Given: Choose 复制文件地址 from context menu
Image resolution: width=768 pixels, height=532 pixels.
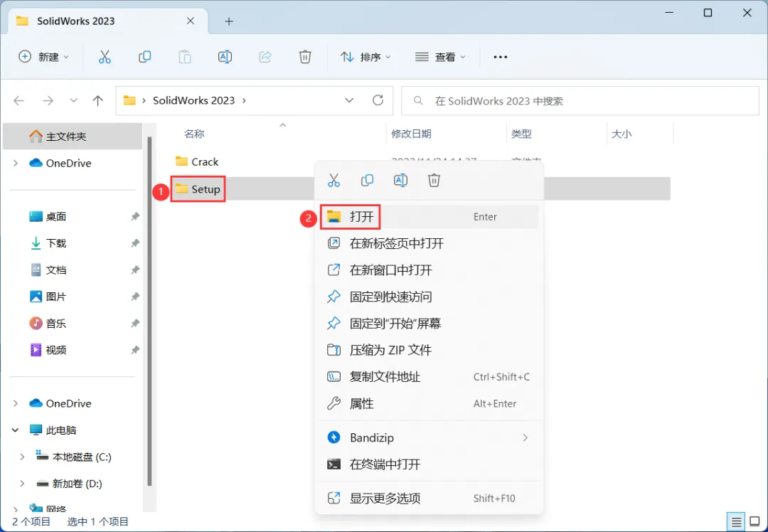Looking at the screenshot, I should tap(430, 377).
